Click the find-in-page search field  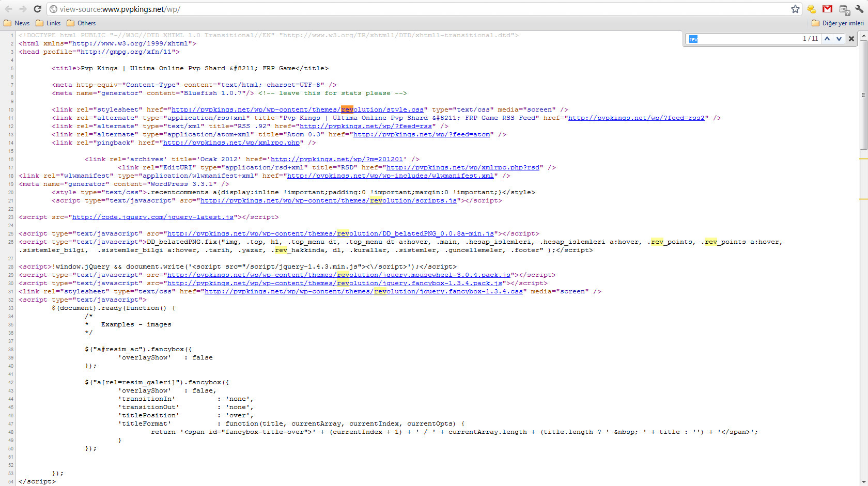pyautogui.click(x=743, y=39)
